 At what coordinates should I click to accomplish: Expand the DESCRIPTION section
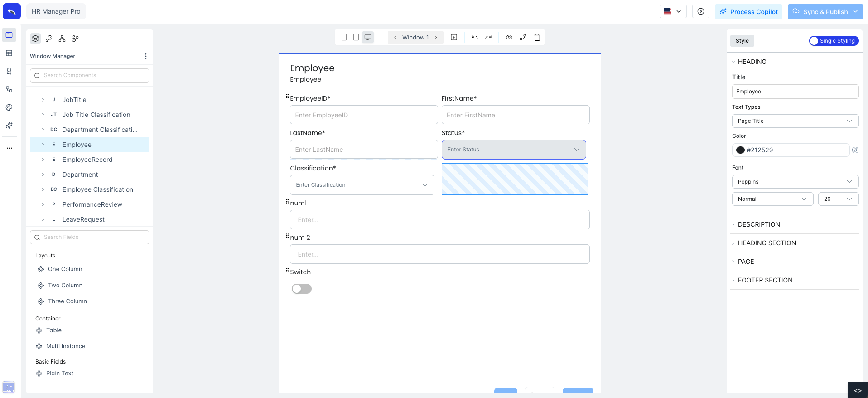[795, 224]
